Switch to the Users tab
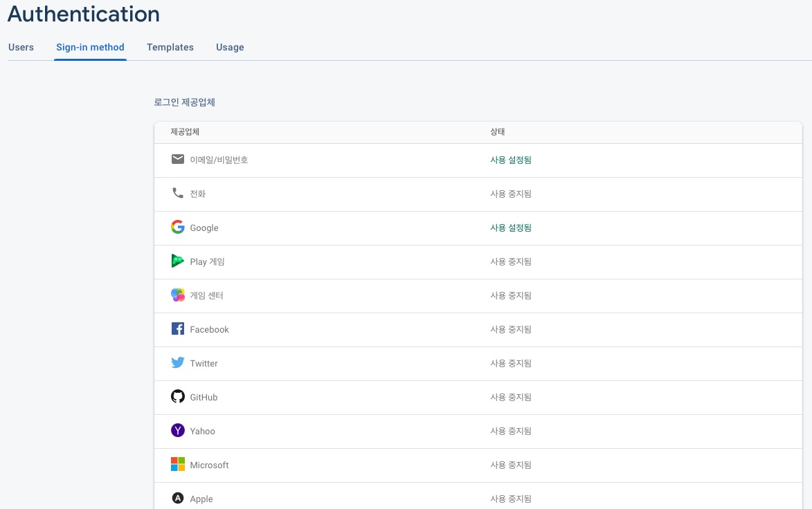This screenshot has width=812, height=509. click(x=21, y=48)
